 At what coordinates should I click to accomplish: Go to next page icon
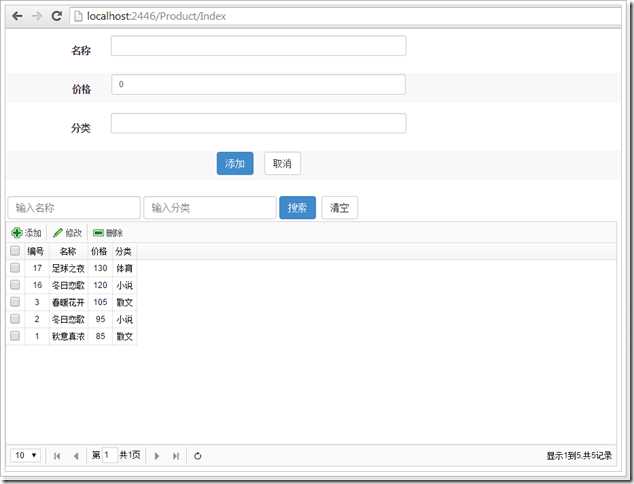[x=157, y=456]
